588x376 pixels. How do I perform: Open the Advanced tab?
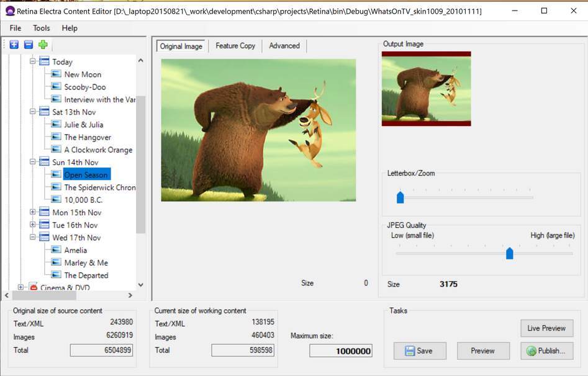[x=284, y=46]
